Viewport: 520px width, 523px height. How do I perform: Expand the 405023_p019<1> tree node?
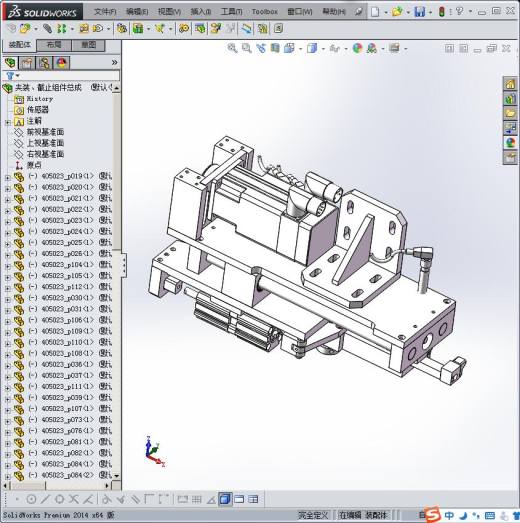7,177
